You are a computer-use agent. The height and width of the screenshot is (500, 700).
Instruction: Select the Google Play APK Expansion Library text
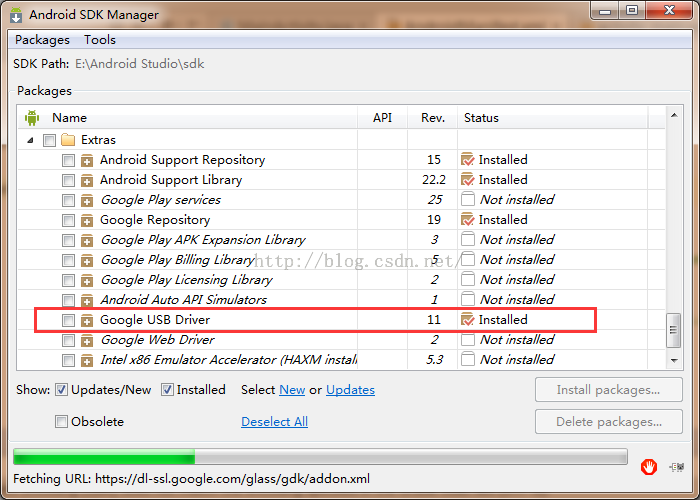click(x=203, y=240)
